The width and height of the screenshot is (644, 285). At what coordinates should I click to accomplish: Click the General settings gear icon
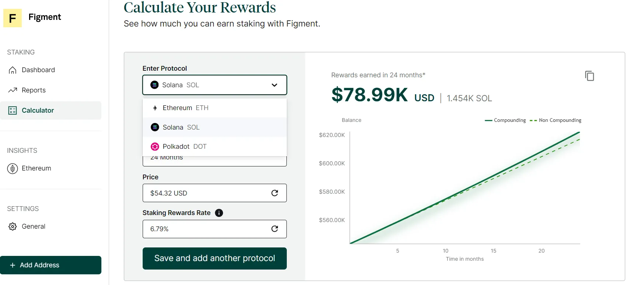[x=13, y=226]
